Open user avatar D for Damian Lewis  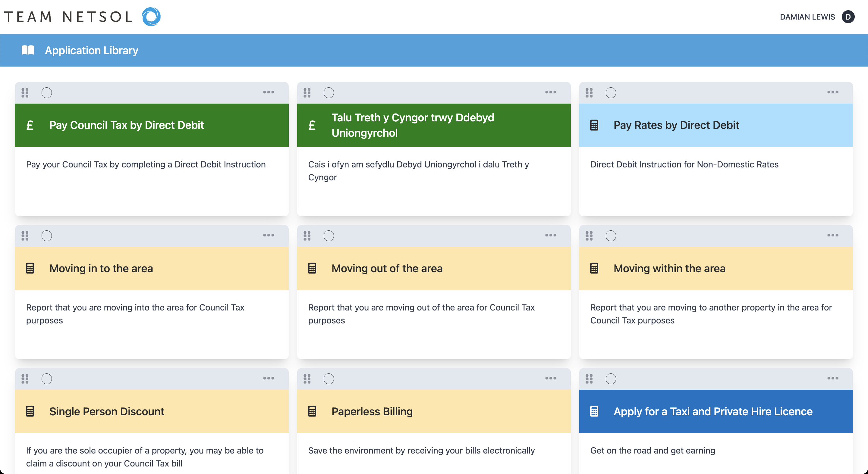pyautogui.click(x=848, y=17)
